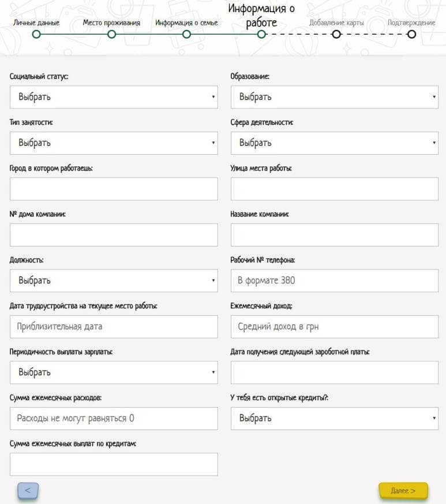Expand the Образование dropdown
The width and height of the screenshot is (446, 504).
(x=335, y=97)
